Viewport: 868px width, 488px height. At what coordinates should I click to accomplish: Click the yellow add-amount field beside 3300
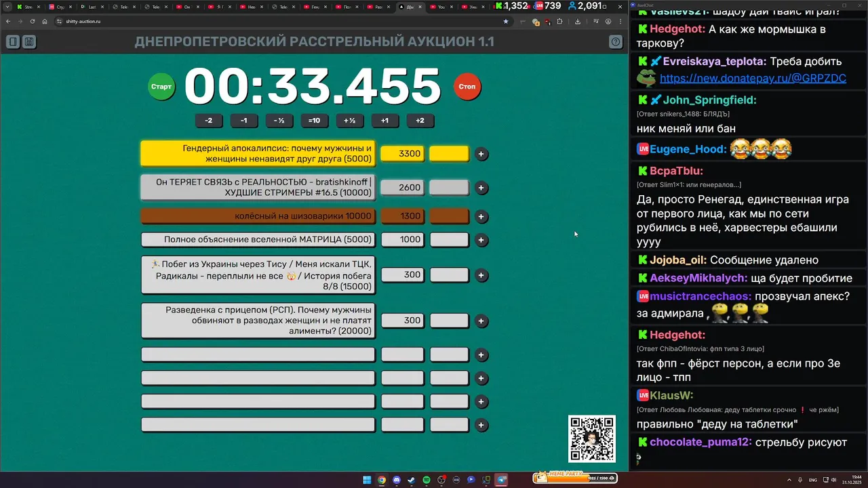(x=449, y=154)
